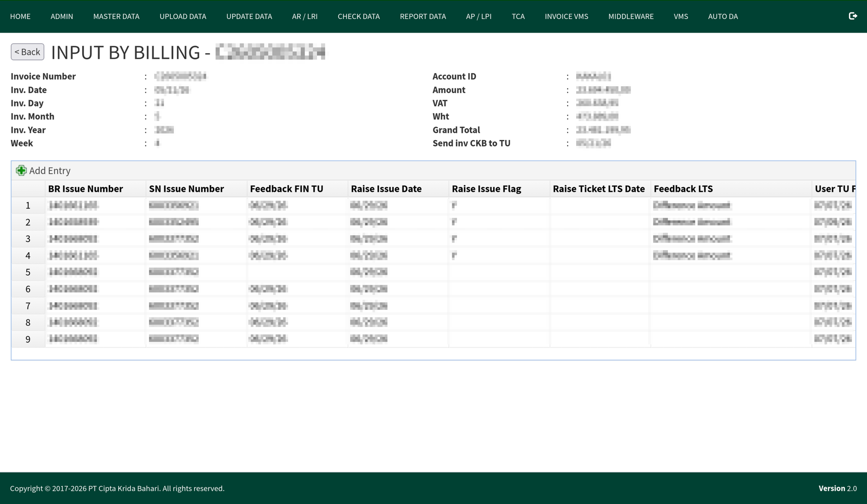Click the logout icon in top bar

(x=853, y=16)
